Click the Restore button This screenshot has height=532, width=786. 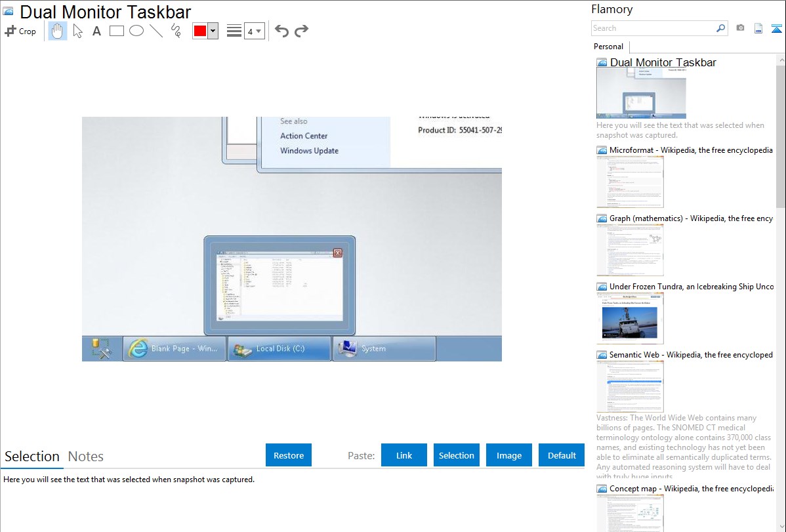click(x=289, y=455)
